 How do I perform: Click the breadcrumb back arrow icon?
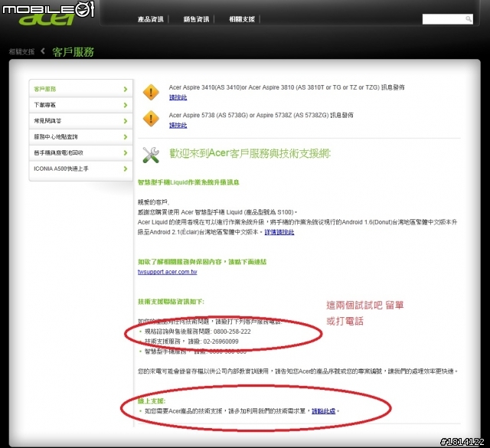click(43, 51)
